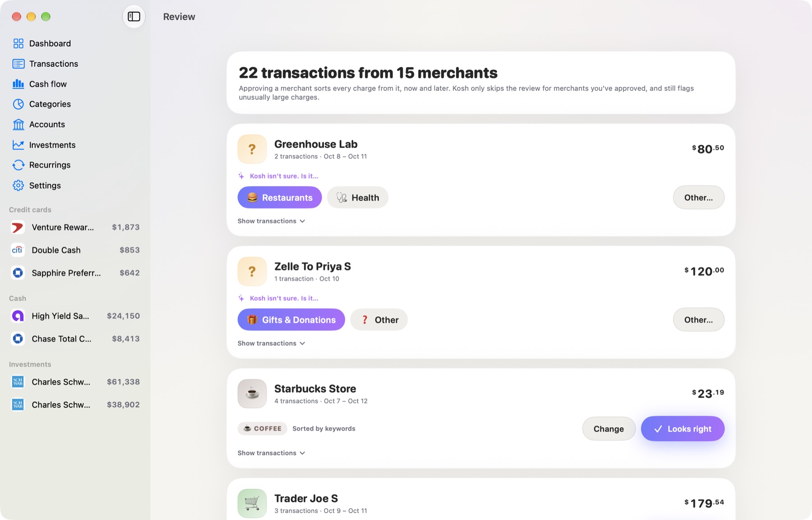Screen dimensions: 812x520
Task: Click the Cash flow bar chart icon
Action: 18,84
